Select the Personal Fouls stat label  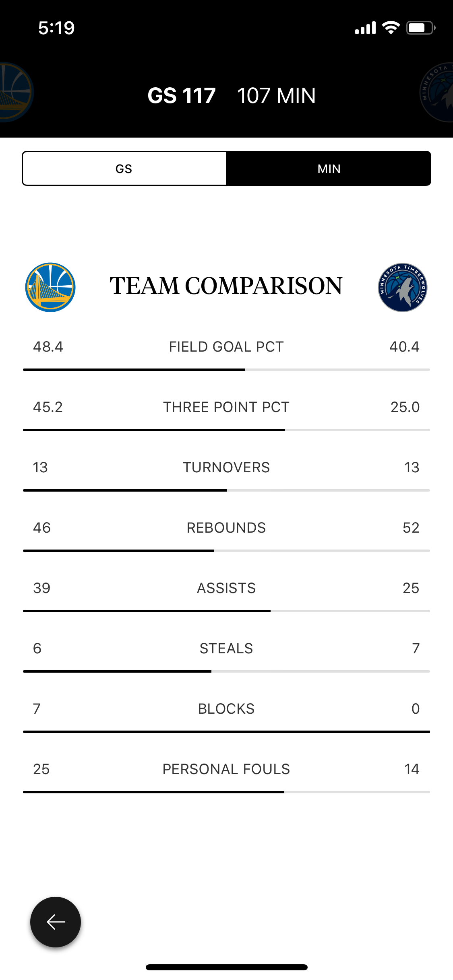pyautogui.click(x=226, y=769)
